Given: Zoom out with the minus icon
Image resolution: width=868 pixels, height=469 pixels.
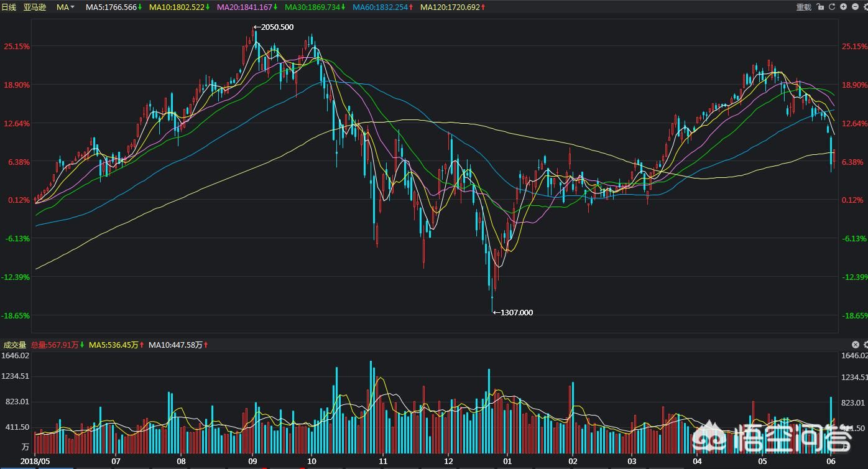Looking at the screenshot, I should 855,7.
